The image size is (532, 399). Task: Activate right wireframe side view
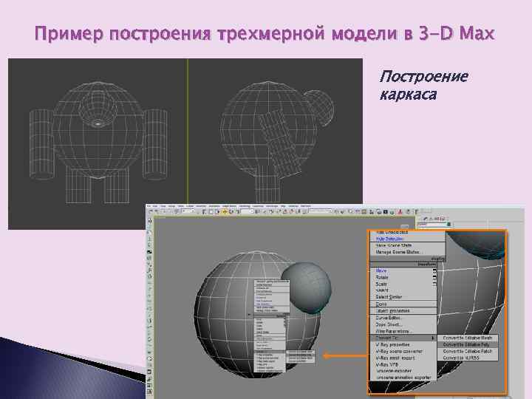(275, 132)
